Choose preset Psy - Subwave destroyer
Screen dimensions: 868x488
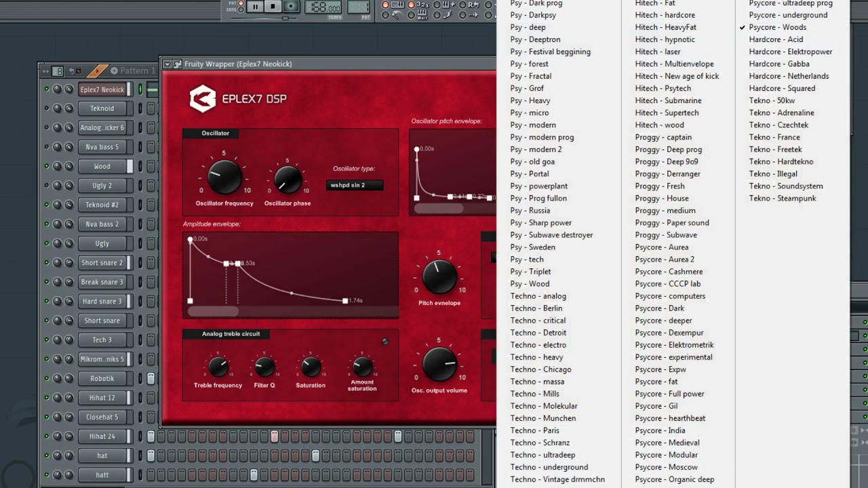point(551,235)
